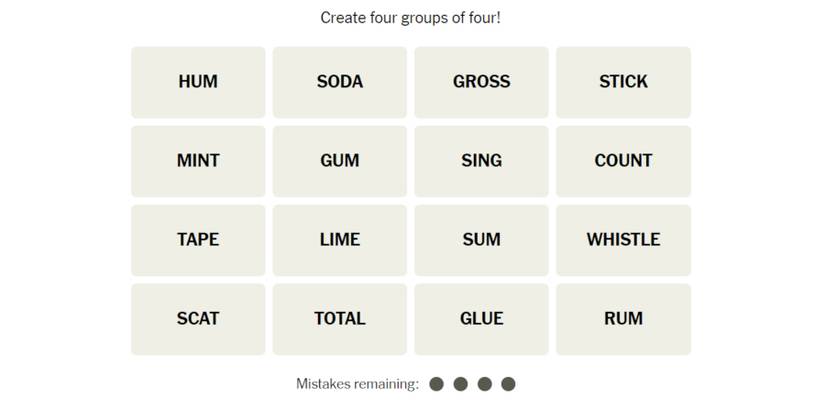Pick the TAPE word tile

(198, 240)
